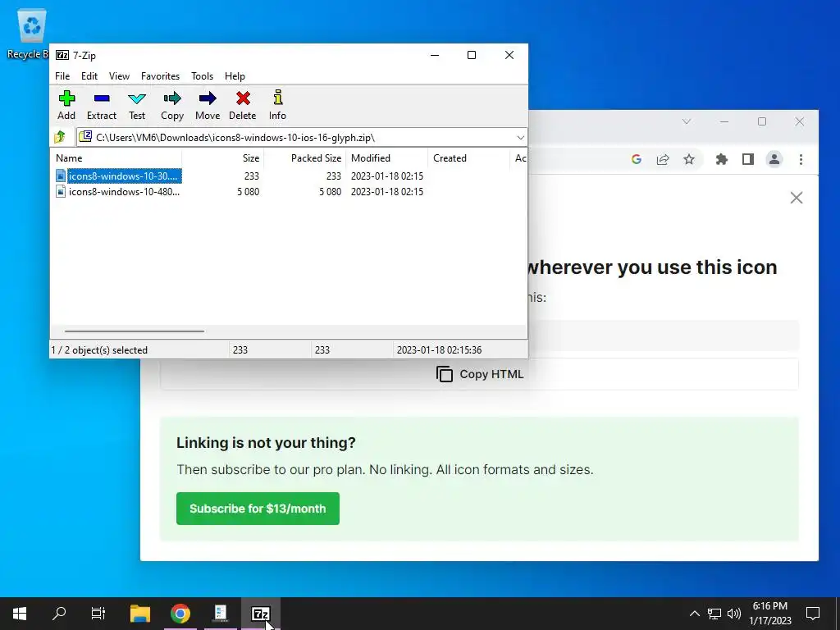Open the volume control in system tray
Screen dimensions: 840x630
pyautogui.click(x=734, y=614)
